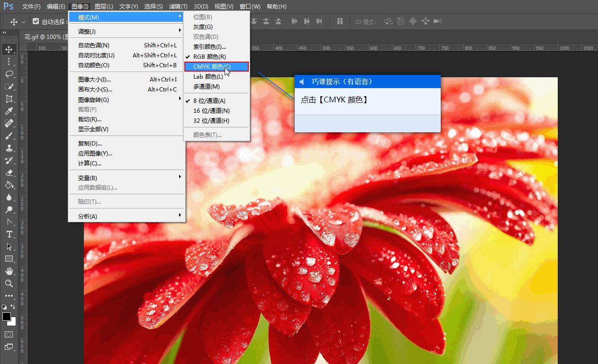Select the Lasso tool
Viewport: 598px width, 364px height.
[x=9, y=74]
